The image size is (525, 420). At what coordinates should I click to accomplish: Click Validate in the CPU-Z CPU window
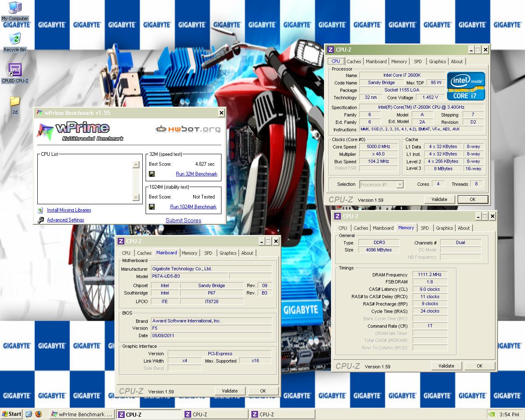[x=439, y=199]
